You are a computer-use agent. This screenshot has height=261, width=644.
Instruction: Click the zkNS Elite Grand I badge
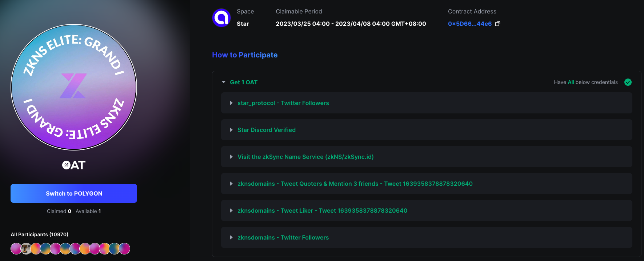74,87
